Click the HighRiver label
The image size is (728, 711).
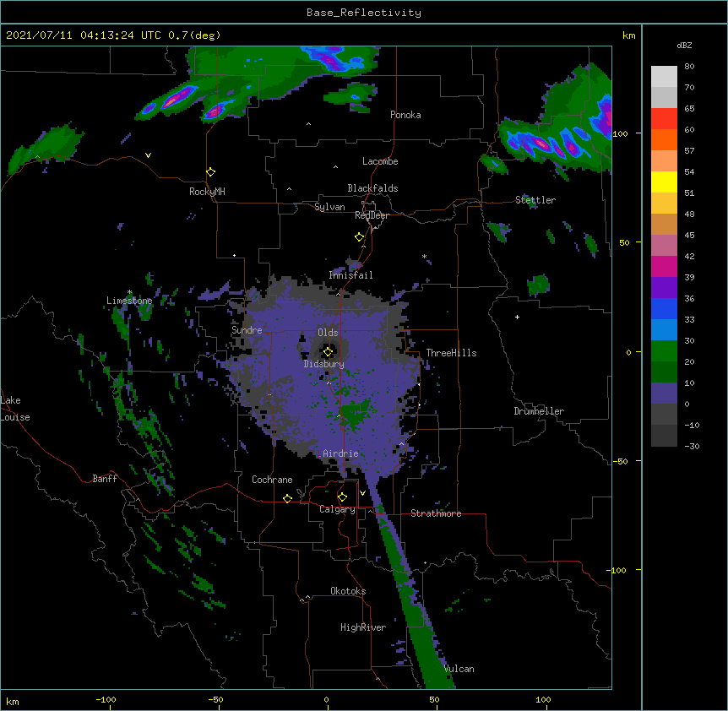pos(363,627)
